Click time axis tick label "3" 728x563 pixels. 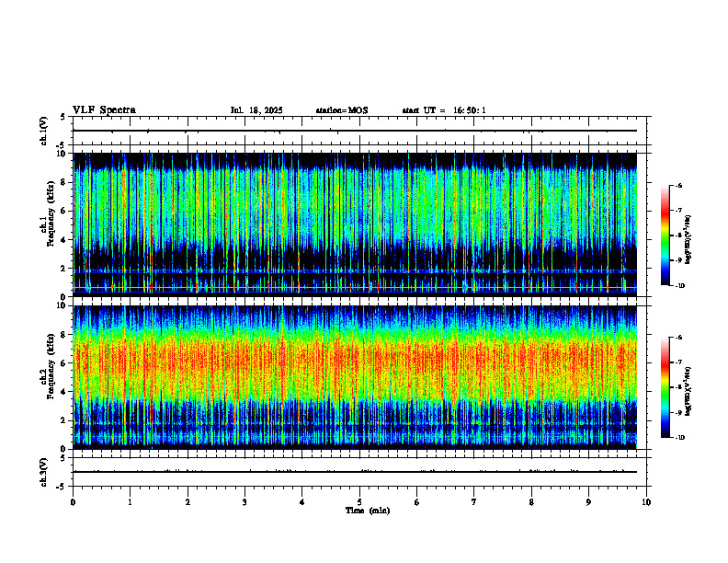pos(245,502)
